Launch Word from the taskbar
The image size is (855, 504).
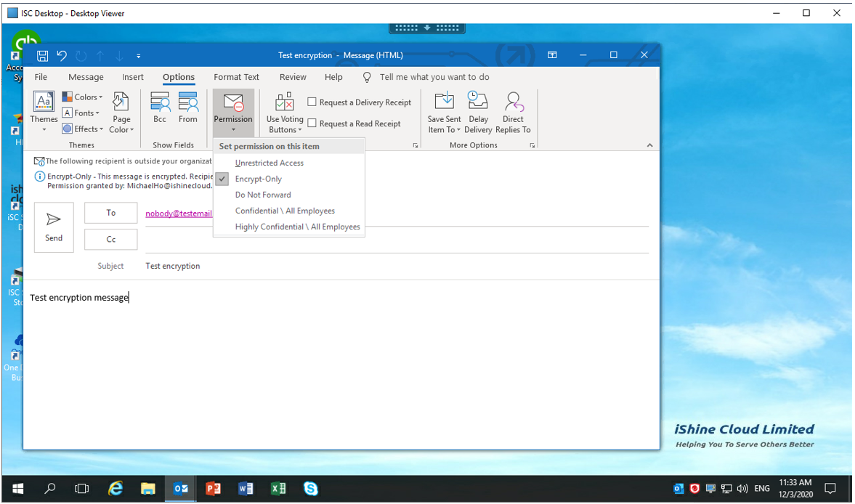(246, 489)
